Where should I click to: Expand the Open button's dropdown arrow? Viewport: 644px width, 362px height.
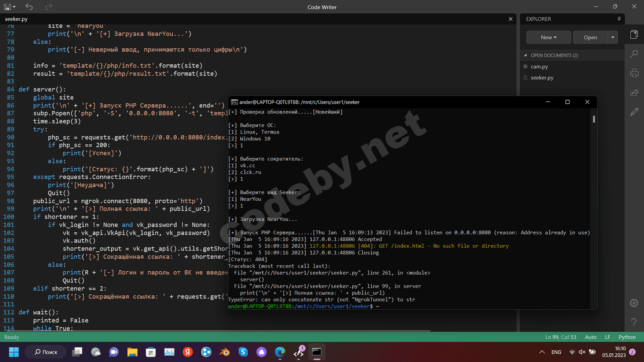click(612, 37)
